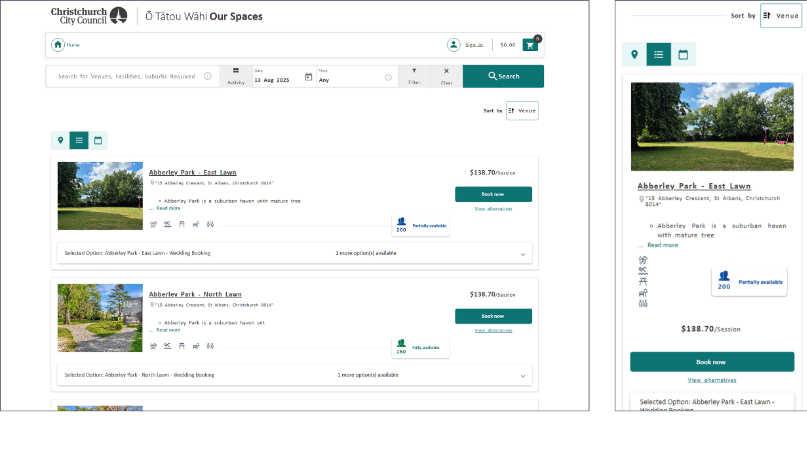Click the Home icon in the navigation bar
Viewport: 807px width, 453px height.
point(58,45)
